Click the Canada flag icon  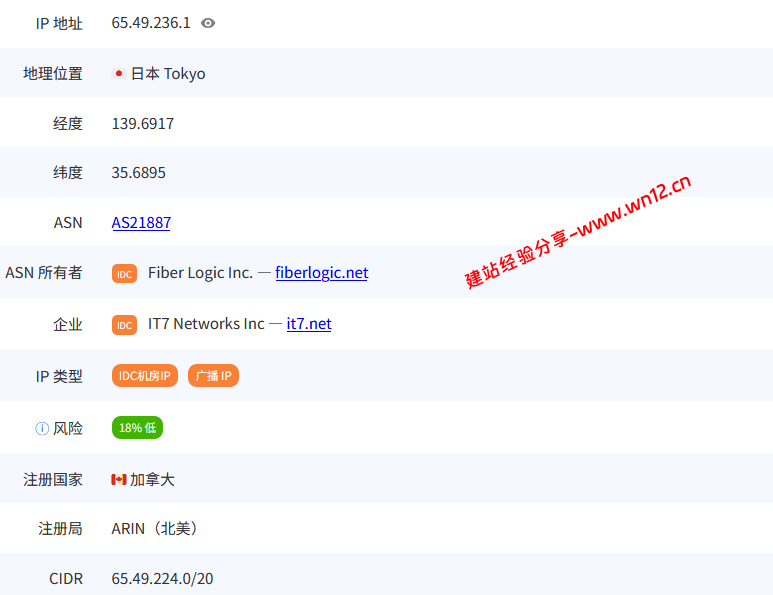tap(118, 479)
